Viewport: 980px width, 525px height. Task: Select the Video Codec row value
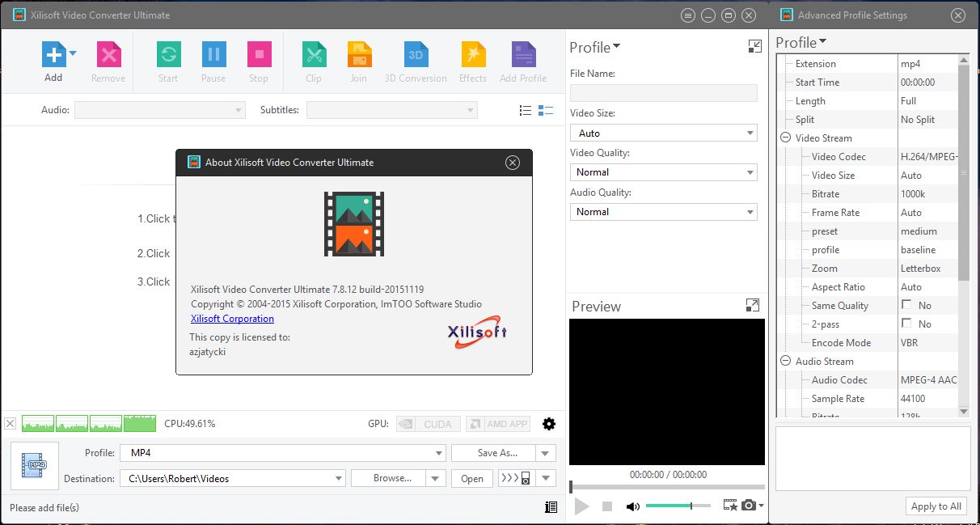point(928,157)
